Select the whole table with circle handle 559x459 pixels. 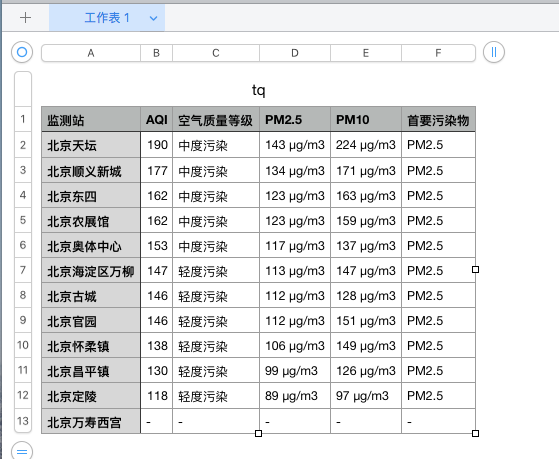(x=22, y=52)
